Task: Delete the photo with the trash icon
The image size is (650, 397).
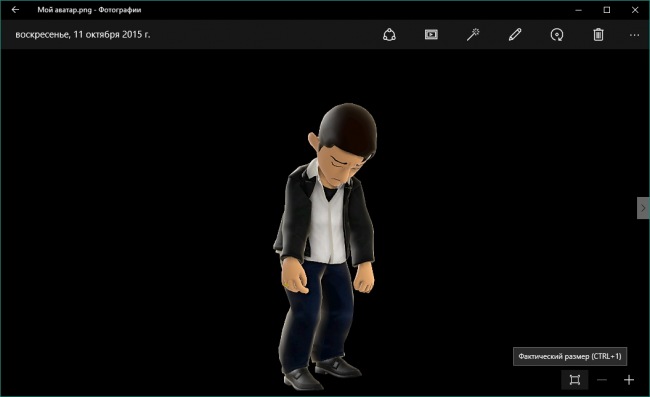Action: point(598,35)
